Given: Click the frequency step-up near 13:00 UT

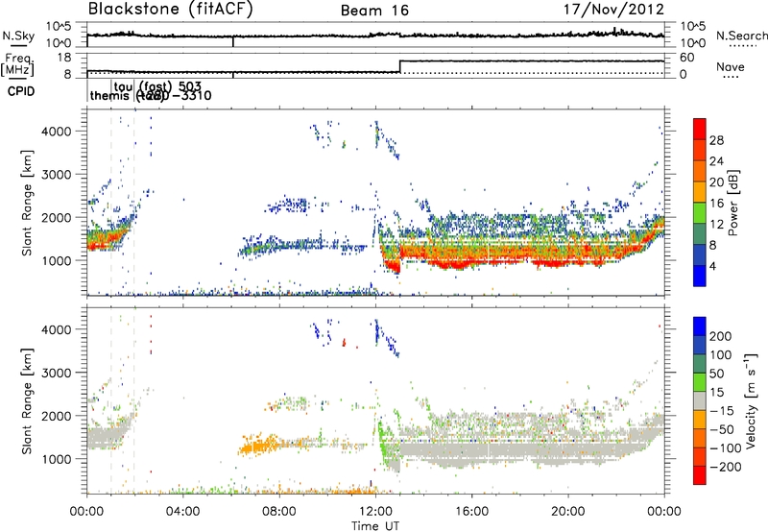Looking at the screenshot, I should pos(400,66).
